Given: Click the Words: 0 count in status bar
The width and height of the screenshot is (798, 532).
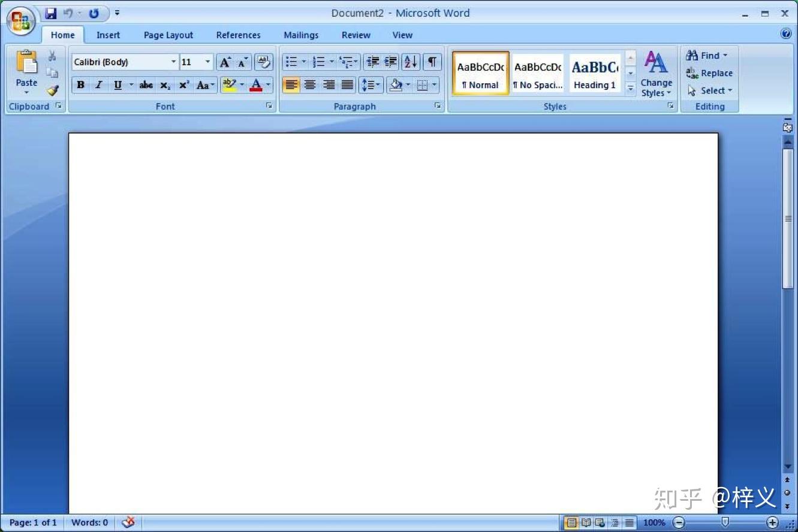Looking at the screenshot, I should [89, 522].
